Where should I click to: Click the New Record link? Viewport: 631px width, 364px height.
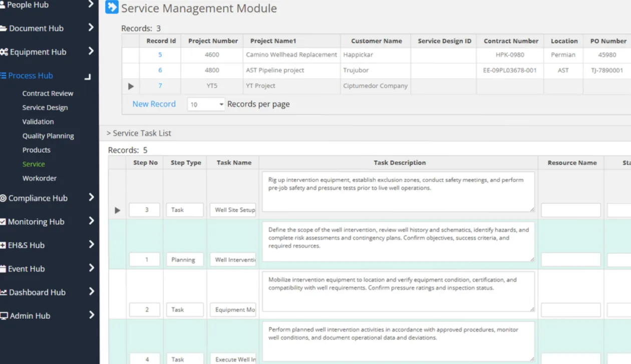pyautogui.click(x=154, y=104)
